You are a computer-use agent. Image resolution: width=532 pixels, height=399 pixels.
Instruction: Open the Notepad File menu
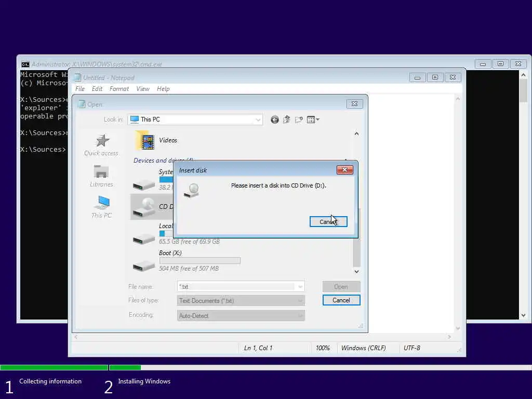(x=79, y=89)
